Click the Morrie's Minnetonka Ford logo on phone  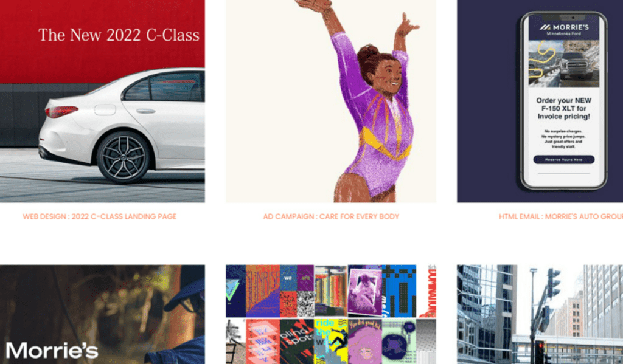pyautogui.click(x=564, y=29)
